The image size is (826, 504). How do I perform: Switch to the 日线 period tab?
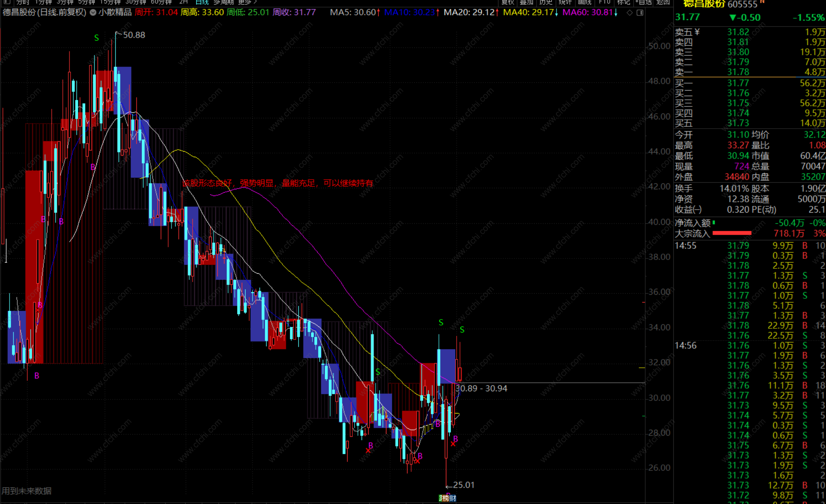pos(202,2)
